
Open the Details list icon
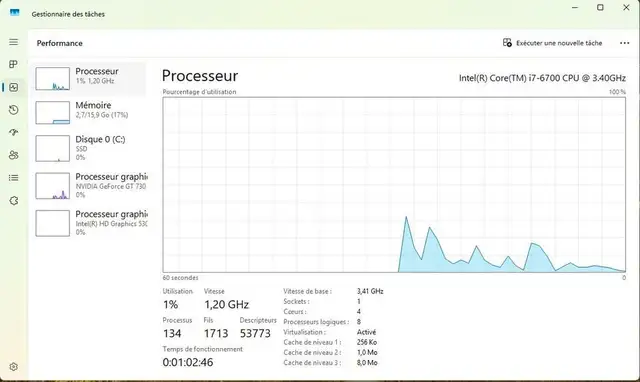(x=13, y=178)
